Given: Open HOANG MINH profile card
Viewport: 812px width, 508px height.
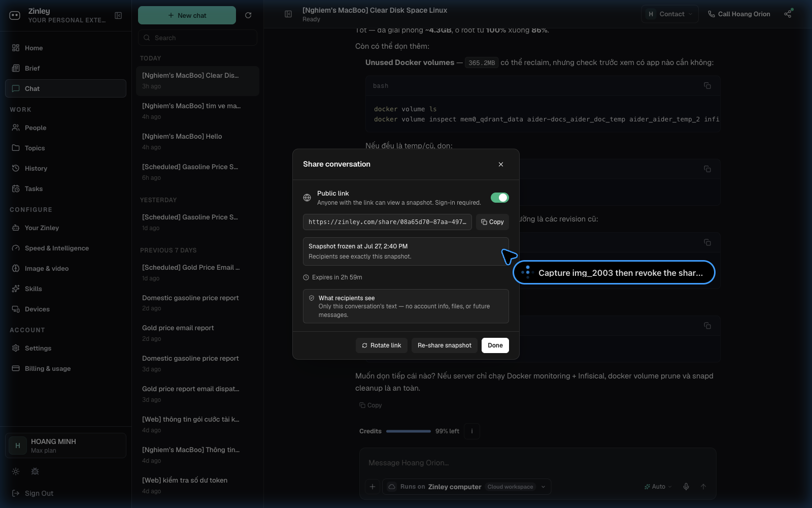Looking at the screenshot, I should tap(65, 446).
